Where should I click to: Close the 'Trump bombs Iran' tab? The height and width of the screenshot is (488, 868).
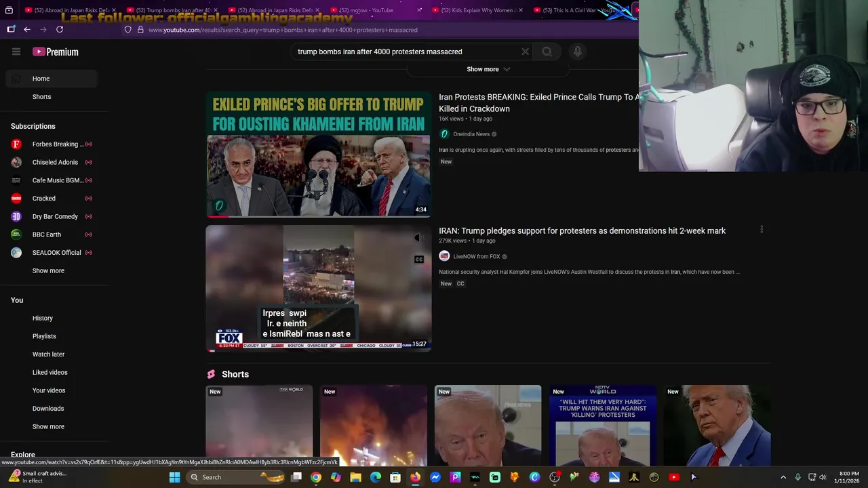216,10
